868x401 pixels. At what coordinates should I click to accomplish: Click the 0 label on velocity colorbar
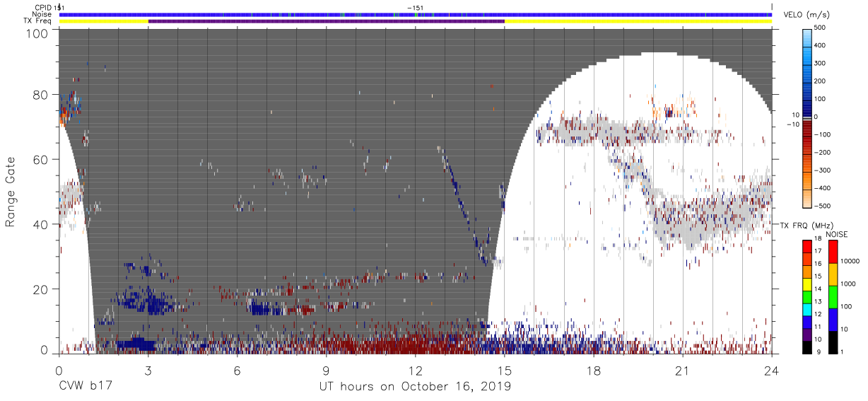(816, 117)
